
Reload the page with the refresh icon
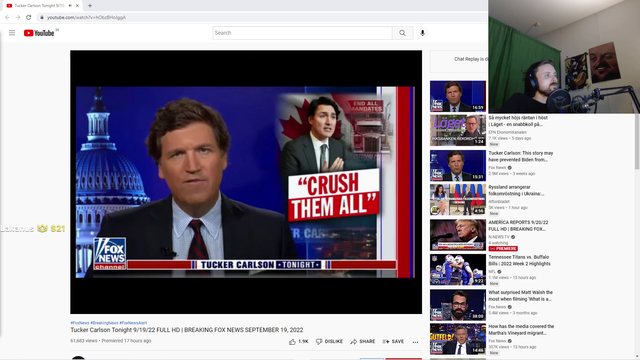(29, 17)
